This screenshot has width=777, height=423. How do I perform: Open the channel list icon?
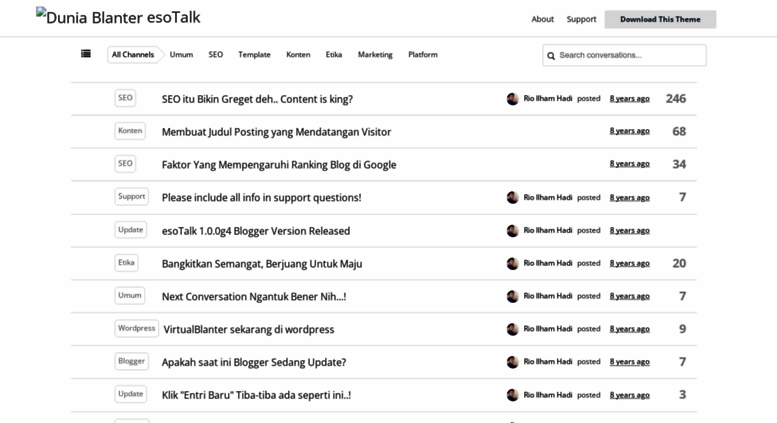[86, 54]
